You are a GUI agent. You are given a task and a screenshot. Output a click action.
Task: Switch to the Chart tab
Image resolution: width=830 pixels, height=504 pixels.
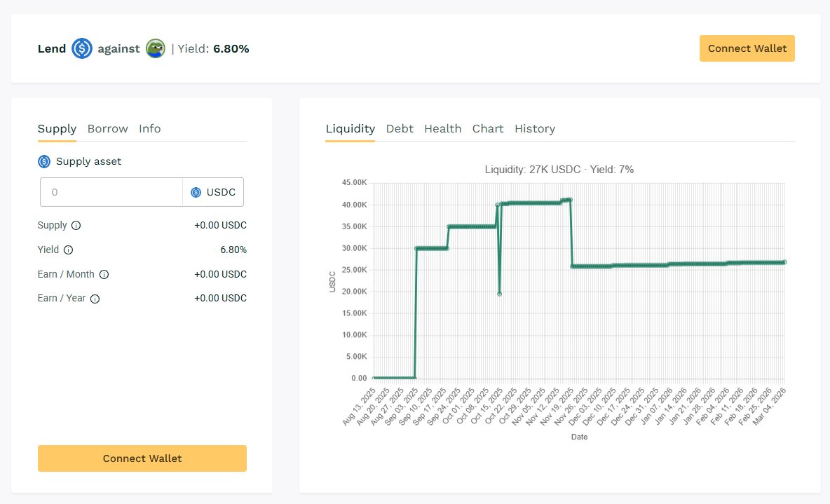click(x=488, y=129)
